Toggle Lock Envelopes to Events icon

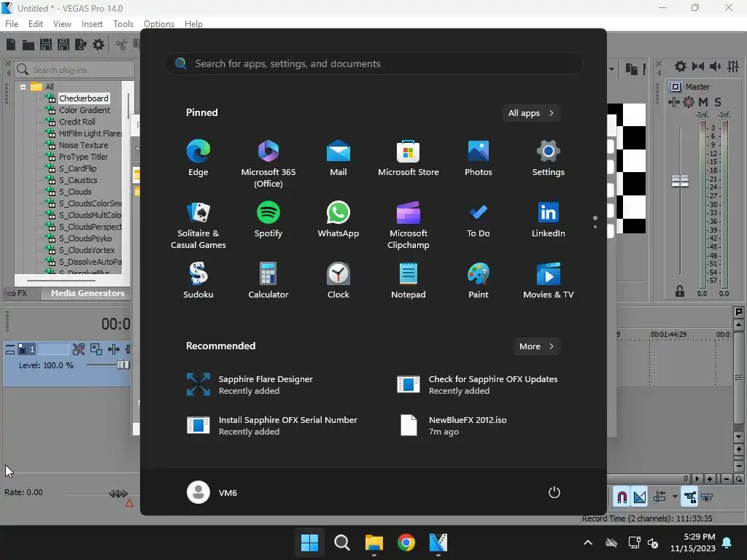tap(689, 497)
